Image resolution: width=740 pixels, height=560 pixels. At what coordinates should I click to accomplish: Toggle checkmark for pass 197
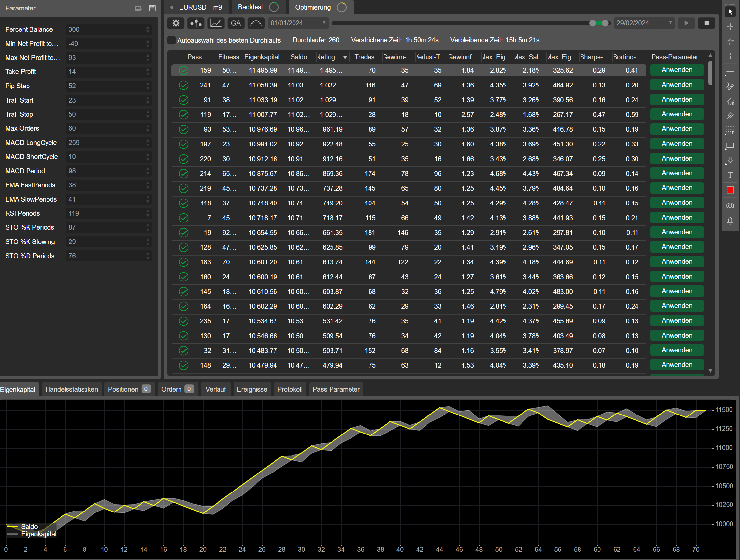pos(184,144)
